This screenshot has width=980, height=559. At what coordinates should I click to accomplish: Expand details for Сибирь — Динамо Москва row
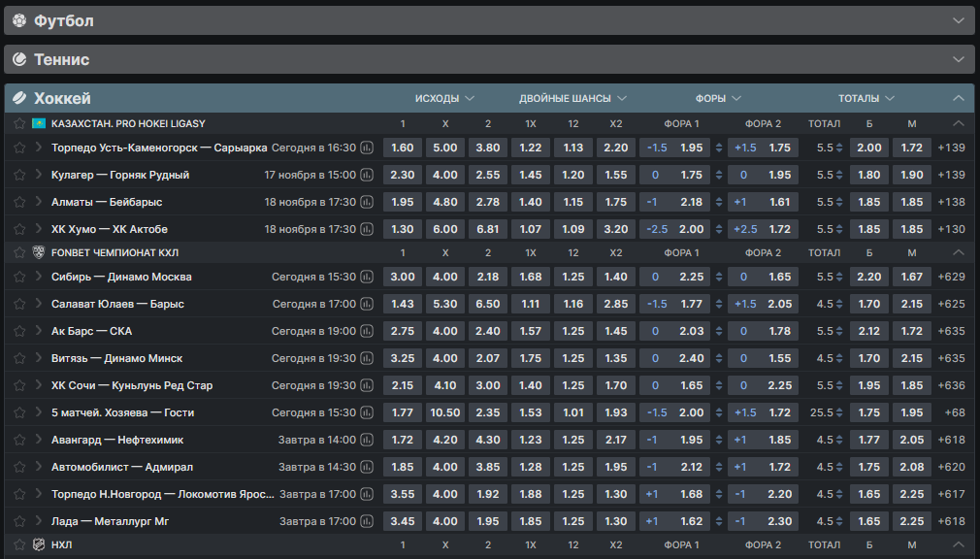pos(39,277)
